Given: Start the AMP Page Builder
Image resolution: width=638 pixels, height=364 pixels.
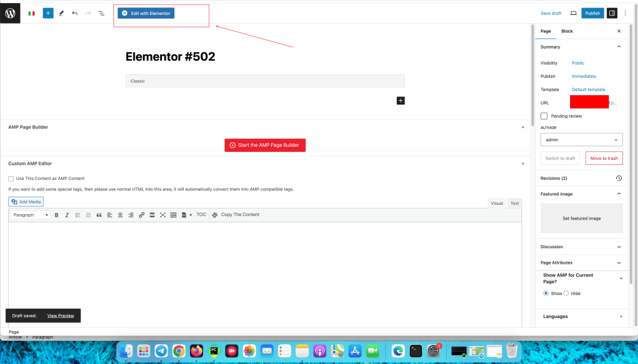Looking at the screenshot, I should [265, 145].
